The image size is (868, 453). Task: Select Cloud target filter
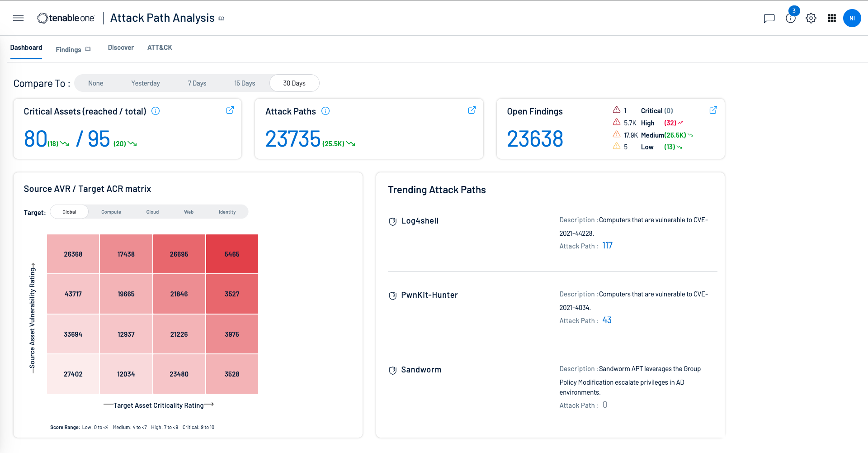click(152, 212)
